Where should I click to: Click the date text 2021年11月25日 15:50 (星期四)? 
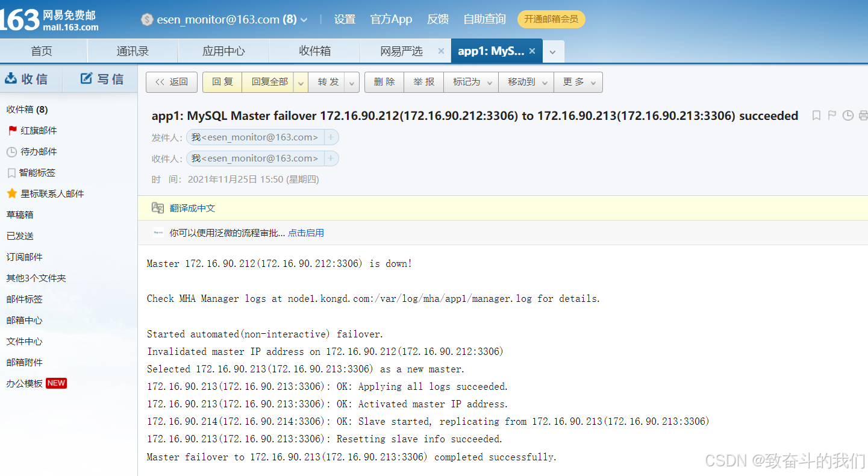click(x=254, y=180)
